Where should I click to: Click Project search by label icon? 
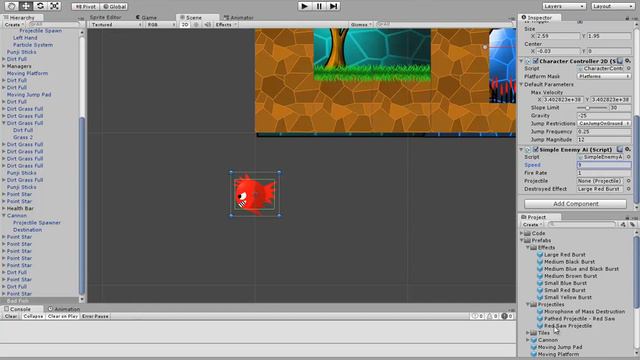point(632,224)
